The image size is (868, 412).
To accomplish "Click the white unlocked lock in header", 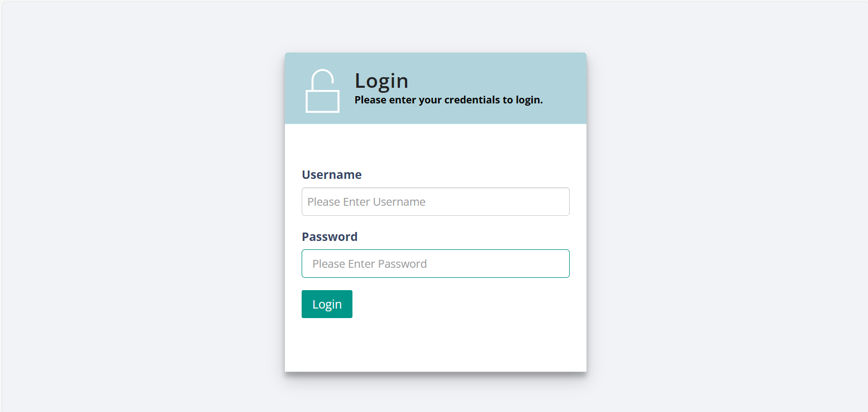I will pyautogui.click(x=322, y=92).
